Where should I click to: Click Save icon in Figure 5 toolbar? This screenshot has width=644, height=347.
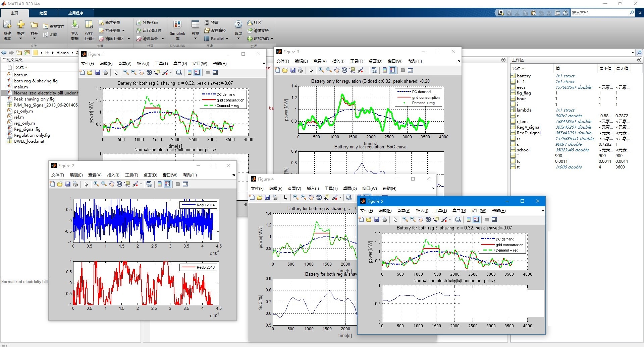point(377,219)
